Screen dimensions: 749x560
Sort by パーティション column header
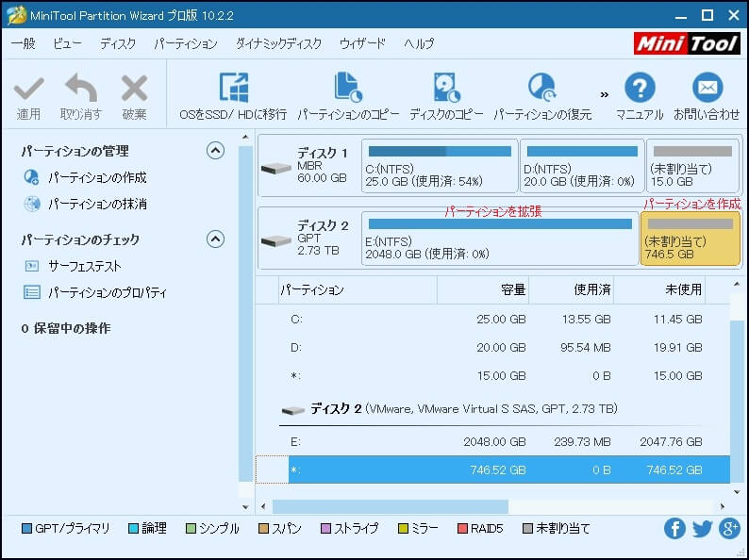click(x=358, y=289)
